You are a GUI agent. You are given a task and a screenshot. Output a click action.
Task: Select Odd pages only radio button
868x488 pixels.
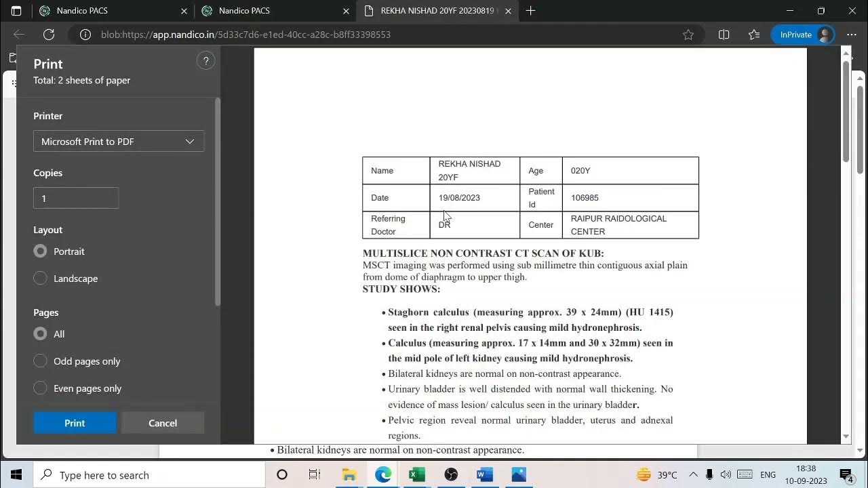40,361
